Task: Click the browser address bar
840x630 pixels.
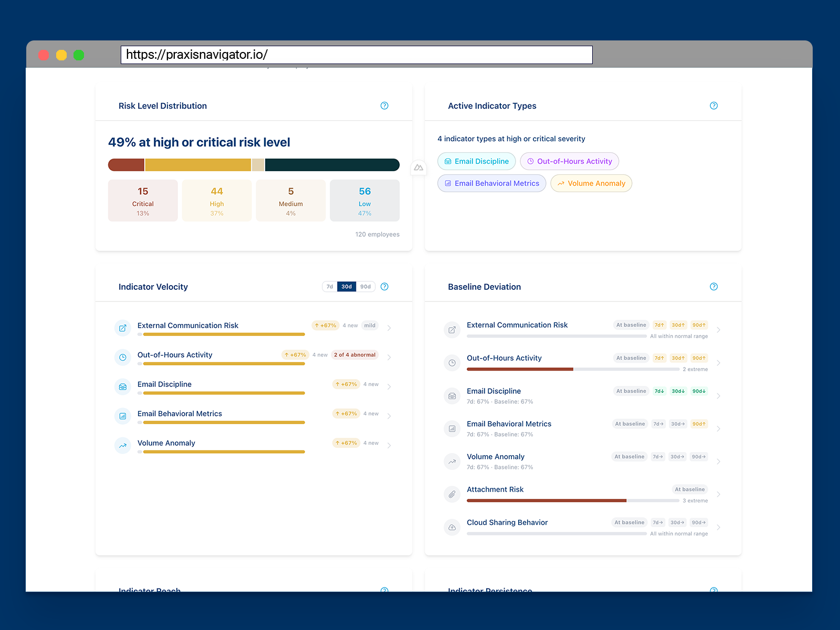Action: pos(356,54)
